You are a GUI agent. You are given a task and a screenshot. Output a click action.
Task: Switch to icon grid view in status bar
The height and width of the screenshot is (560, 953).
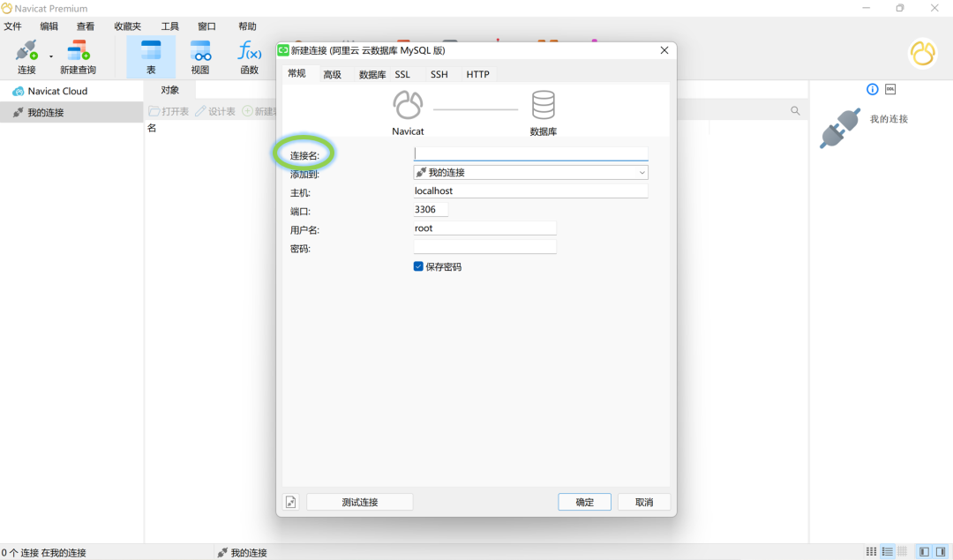pyautogui.click(x=871, y=551)
